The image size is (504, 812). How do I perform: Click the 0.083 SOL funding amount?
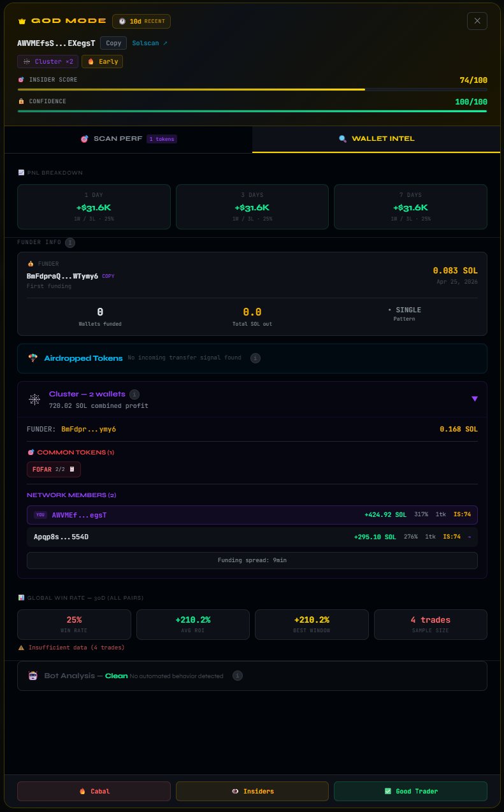[x=456, y=271]
